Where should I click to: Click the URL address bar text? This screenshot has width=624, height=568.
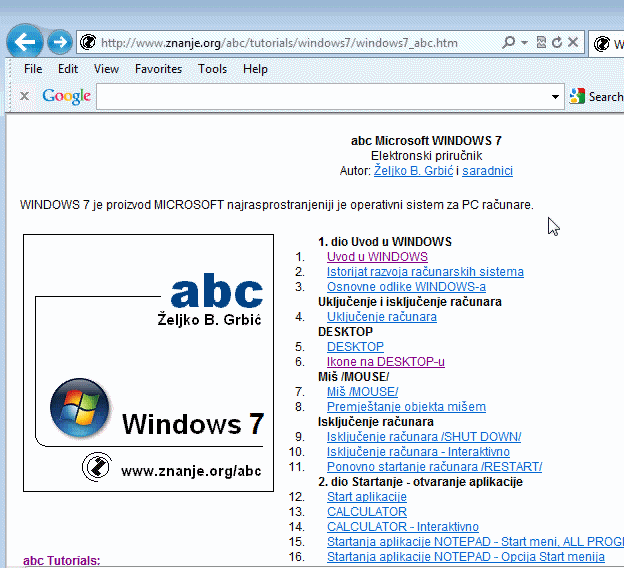click(x=280, y=43)
